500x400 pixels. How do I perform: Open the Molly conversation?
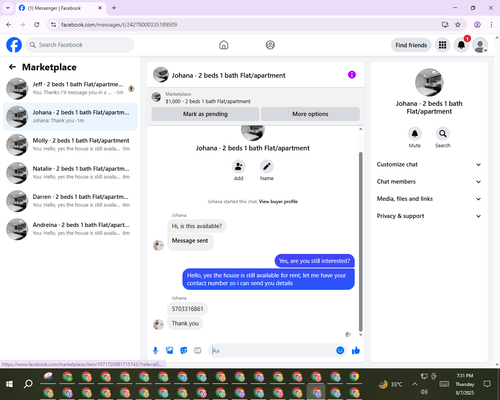[70, 145]
